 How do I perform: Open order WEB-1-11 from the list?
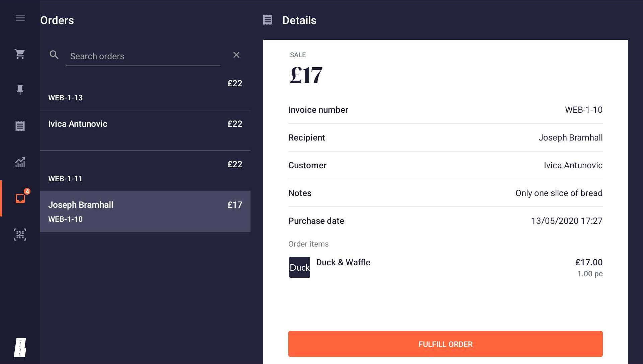(x=145, y=171)
